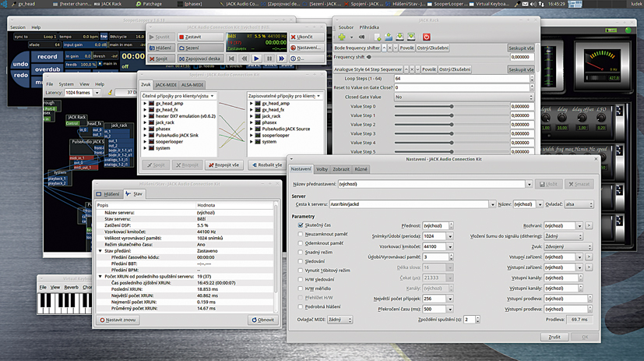Uncheck the Skutečný čas checkbox
Image resolution: width=644 pixels, height=361 pixels.
(301, 225)
